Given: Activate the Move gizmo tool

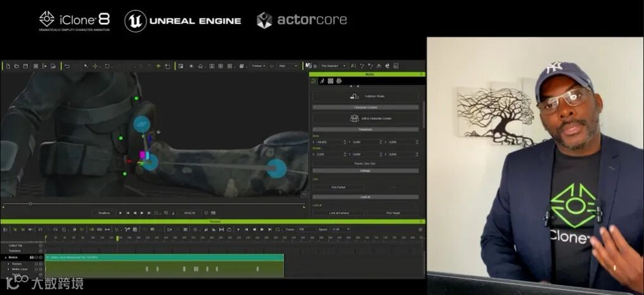Looking at the screenshot, I should (95, 66).
